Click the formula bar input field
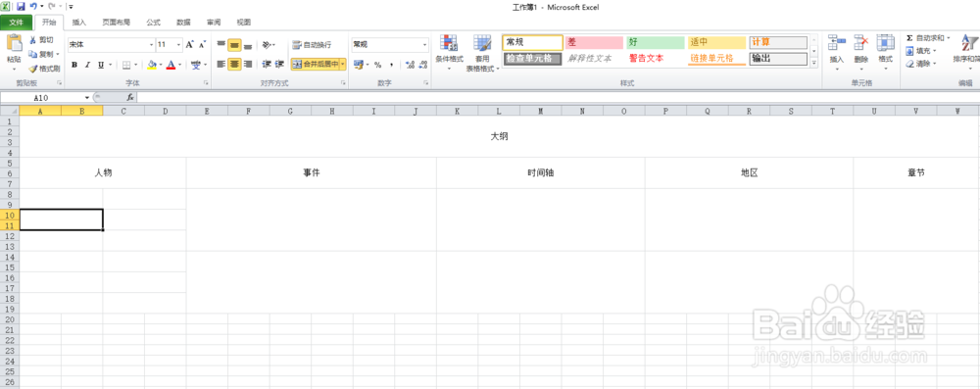Viewport: 980px width, 389px height. [x=559, y=98]
